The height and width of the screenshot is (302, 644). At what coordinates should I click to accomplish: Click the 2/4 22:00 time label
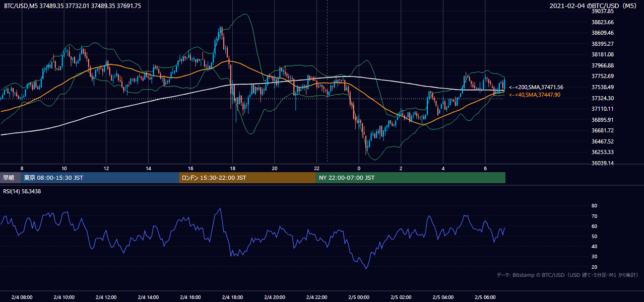click(x=317, y=297)
